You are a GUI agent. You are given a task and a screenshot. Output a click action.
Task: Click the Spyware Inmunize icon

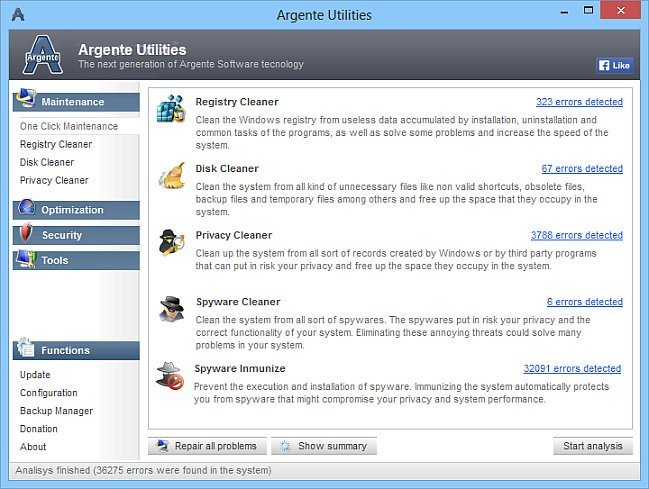point(171,376)
